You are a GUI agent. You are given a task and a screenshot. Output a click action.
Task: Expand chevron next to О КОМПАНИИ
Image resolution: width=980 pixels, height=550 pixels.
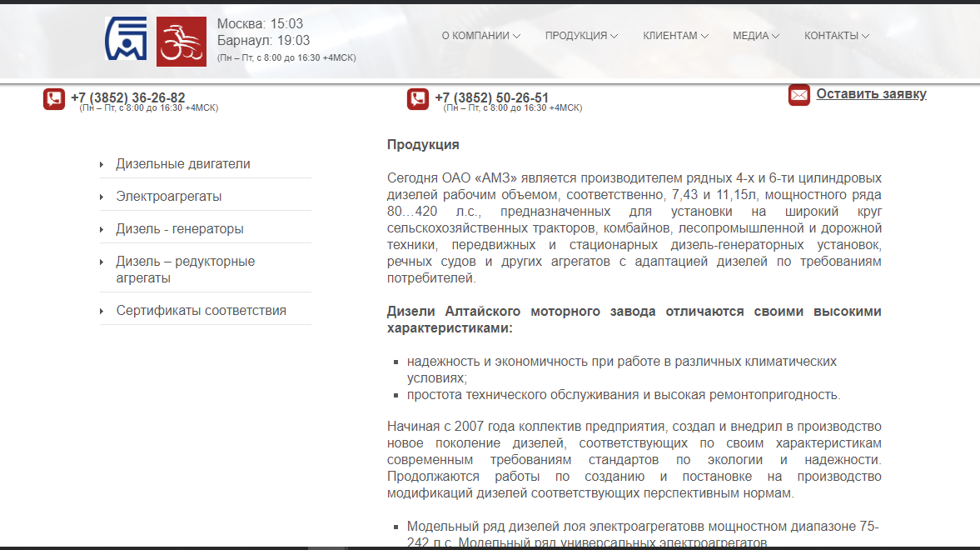click(516, 37)
